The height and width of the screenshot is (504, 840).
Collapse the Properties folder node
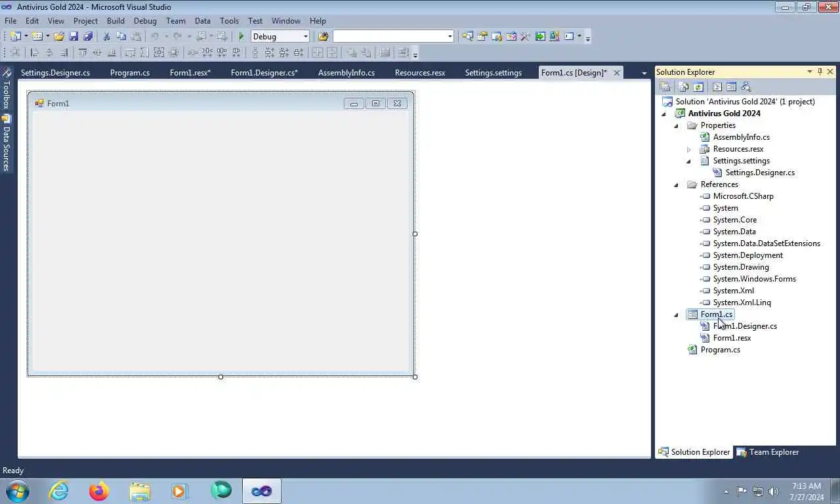676,126
